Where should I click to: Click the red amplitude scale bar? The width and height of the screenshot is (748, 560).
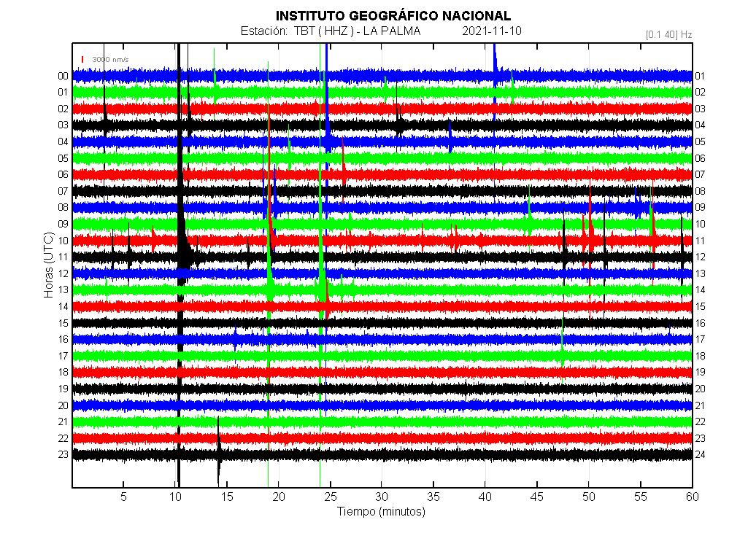pos(82,59)
